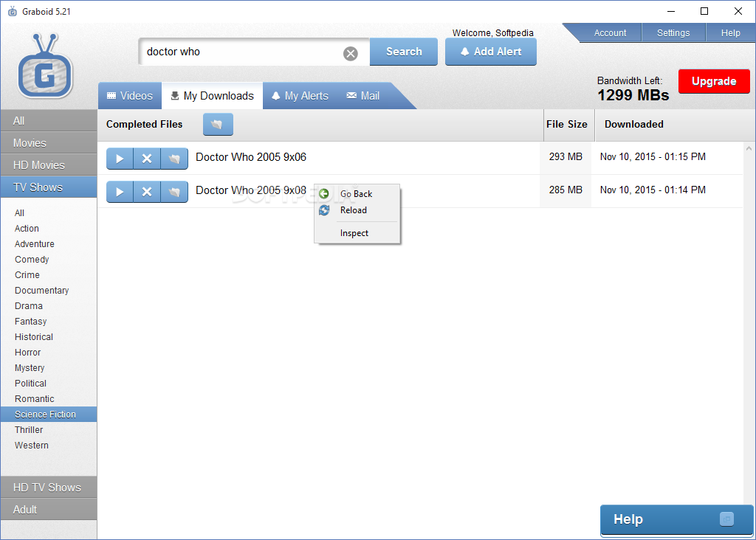Collapse the TV Shows category

(x=49, y=187)
